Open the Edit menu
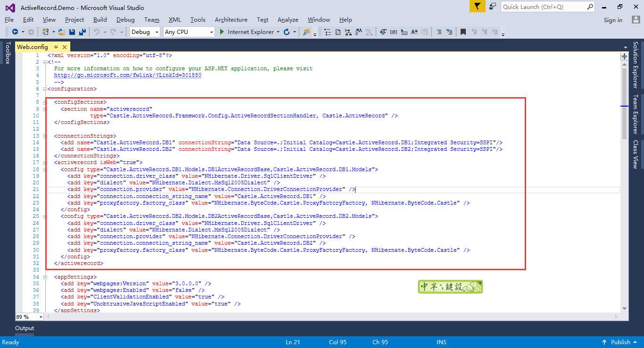 28,20
